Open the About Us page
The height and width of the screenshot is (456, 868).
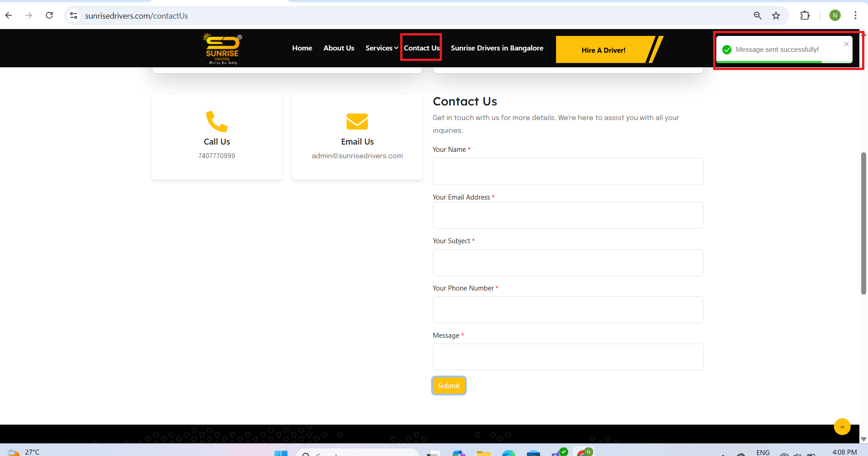338,48
